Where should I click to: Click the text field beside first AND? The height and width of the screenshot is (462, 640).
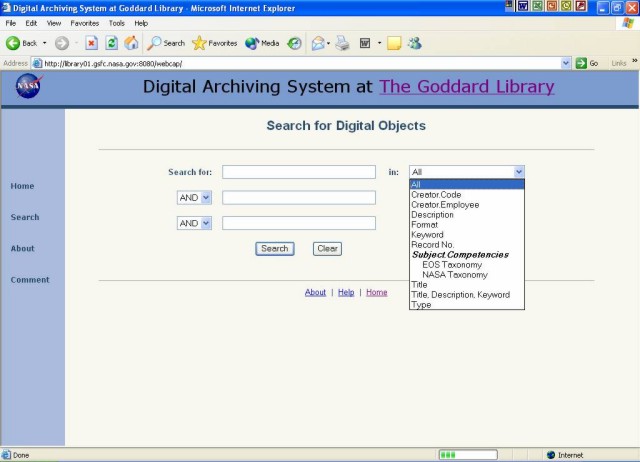[299, 198]
